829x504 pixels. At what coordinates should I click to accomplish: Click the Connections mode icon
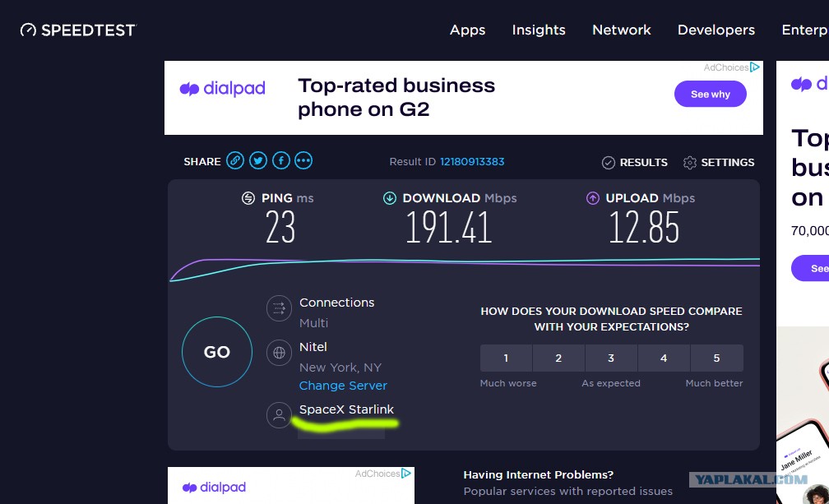(279, 308)
